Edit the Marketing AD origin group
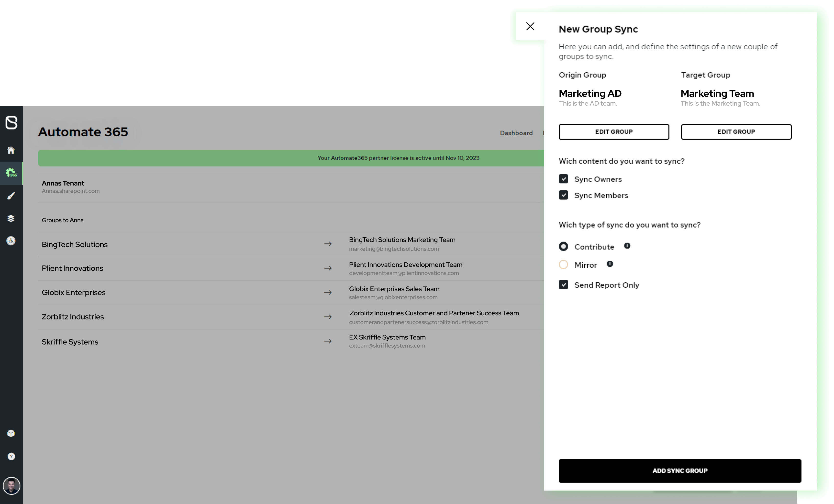Viewport: 834px width, 504px height. 614,132
